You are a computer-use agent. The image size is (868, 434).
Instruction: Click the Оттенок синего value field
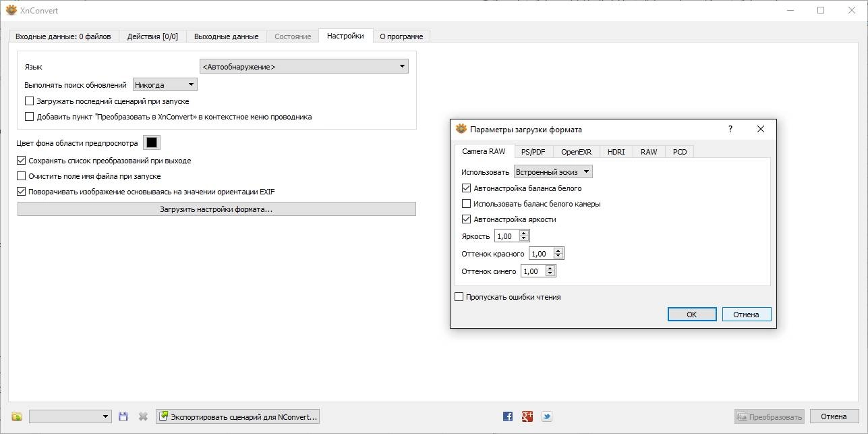tap(534, 271)
